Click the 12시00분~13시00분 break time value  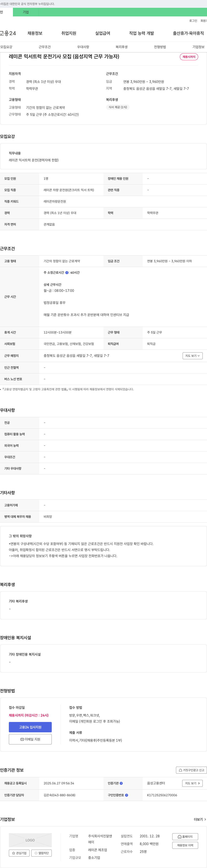click(x=57, y=332)
